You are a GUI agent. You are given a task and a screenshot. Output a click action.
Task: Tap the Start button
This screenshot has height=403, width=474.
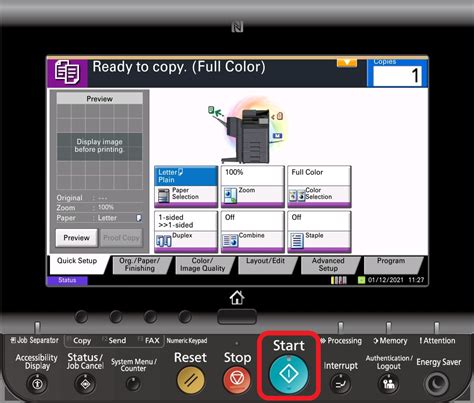(289, 374)
